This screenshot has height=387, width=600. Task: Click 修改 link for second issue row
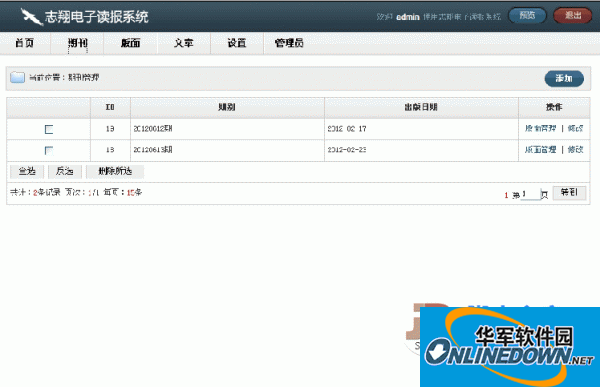[x=576, y=150]
